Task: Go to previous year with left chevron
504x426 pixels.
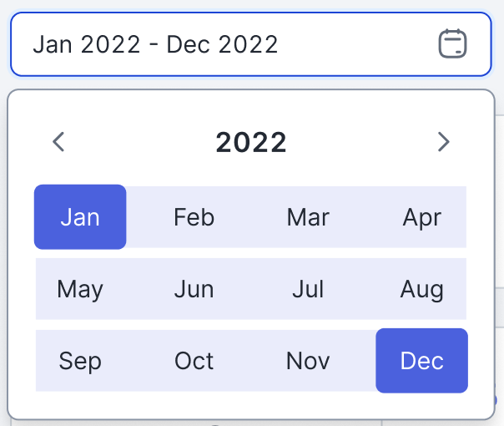Action: pos(58,141)
